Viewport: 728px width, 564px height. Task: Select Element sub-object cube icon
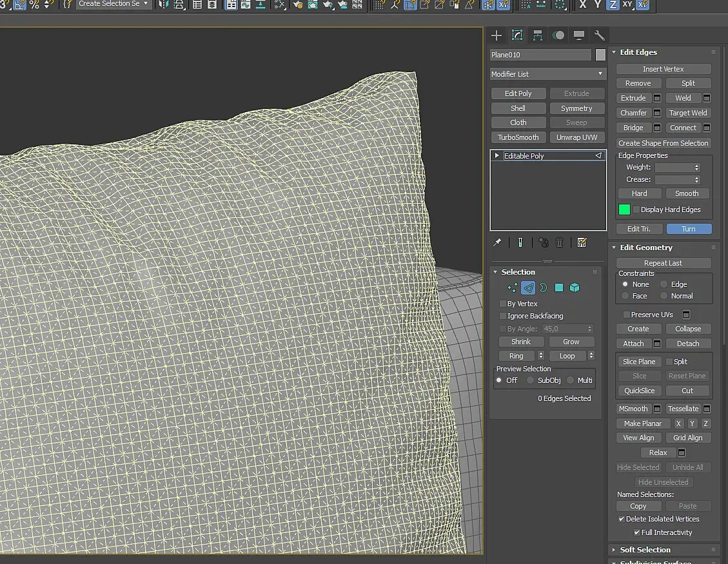[575, 288]
